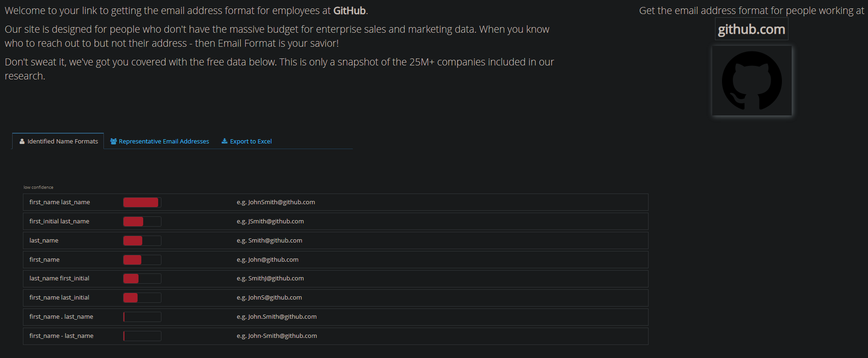
Task: Click the JSmith@github.com example address
Action: tap(276, 222)
